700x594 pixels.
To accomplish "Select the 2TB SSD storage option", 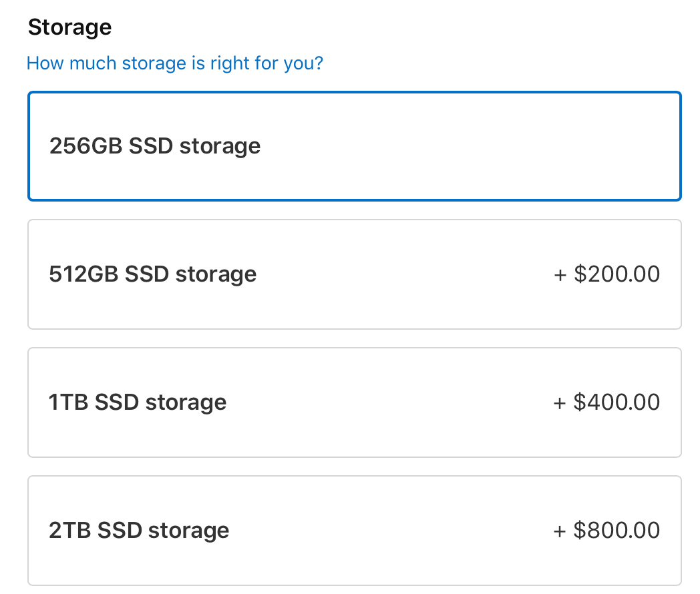I will tap(354, 531).
